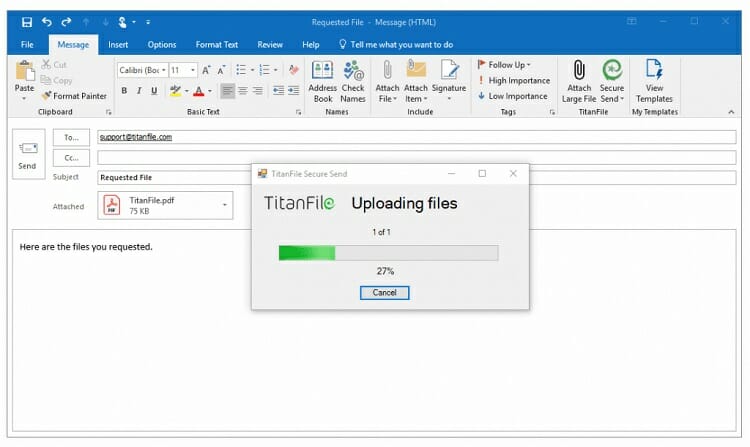The height and width of the screenshot is (447, 750).
Task: Customize the Quick Access Toolbar dropdown
Action: coord(148,22)
